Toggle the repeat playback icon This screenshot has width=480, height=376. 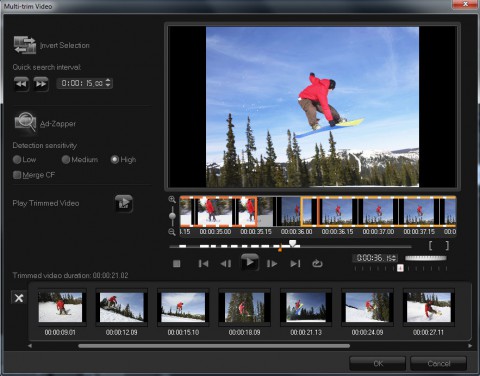coord(317,264)
